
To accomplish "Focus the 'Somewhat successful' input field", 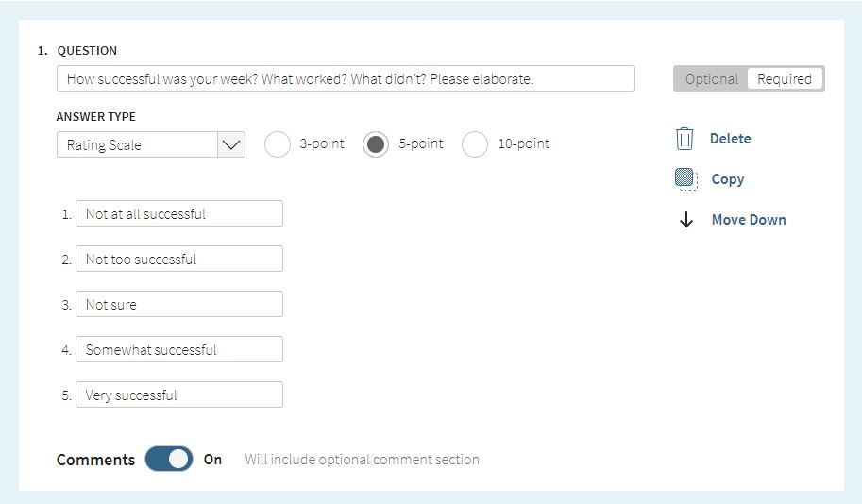I will click(x=178, y=350).
